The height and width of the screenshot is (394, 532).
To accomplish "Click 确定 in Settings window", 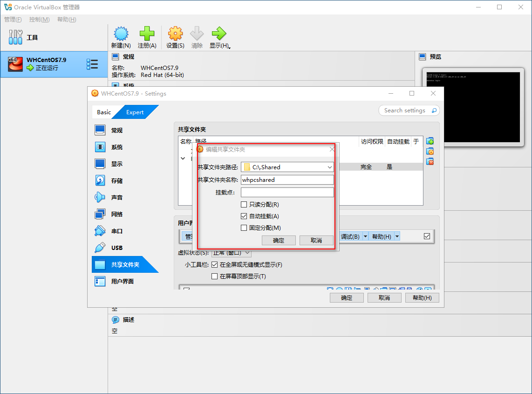I will (347, 298).
